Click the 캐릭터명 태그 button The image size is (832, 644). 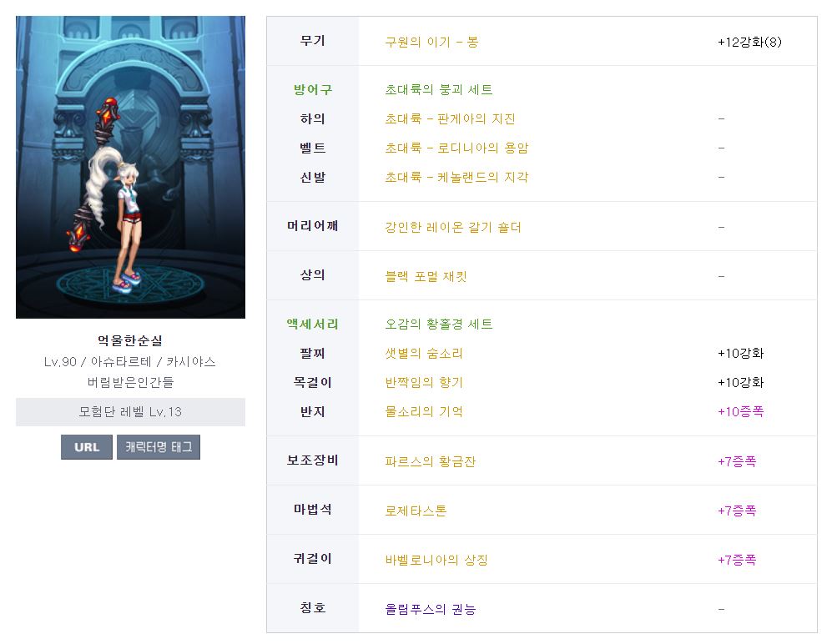coord(159,447)
